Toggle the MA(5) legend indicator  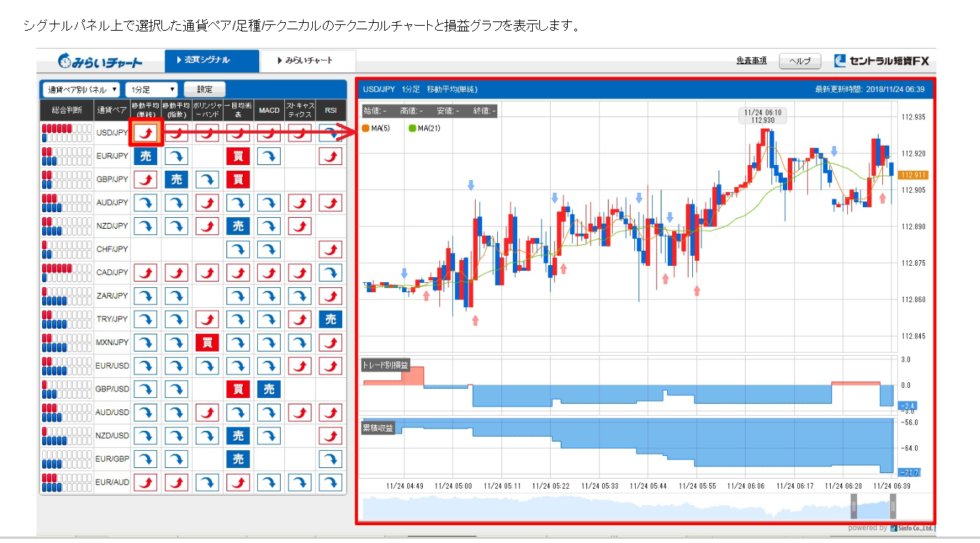376,129
